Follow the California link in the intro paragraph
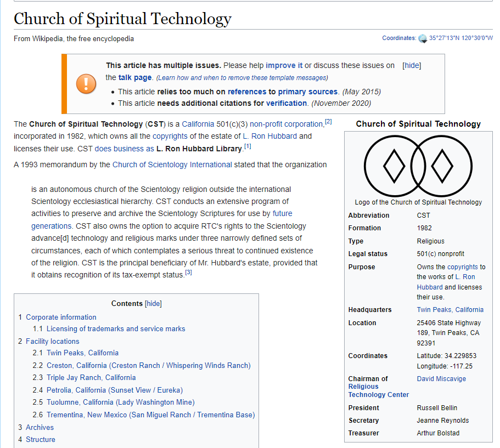 pyautogui.click(x=198, y=124)
